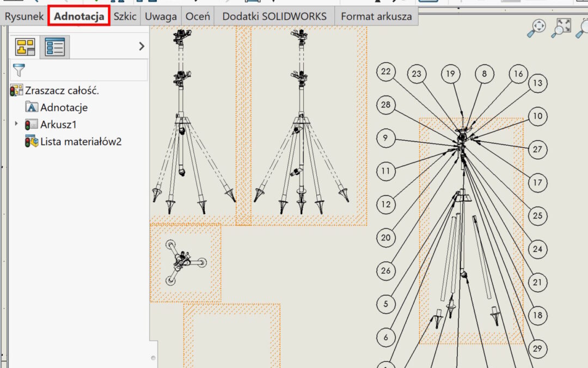This screenshot has height=368, width=588.
Task: Open the Rysunek tab
Action: tap(24, 16)
